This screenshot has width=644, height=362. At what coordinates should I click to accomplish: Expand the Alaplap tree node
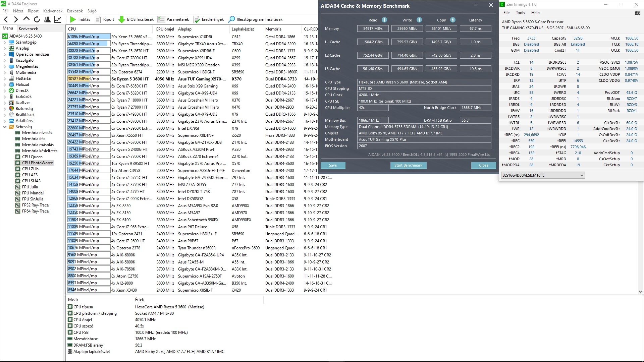(x=5, y=49)
